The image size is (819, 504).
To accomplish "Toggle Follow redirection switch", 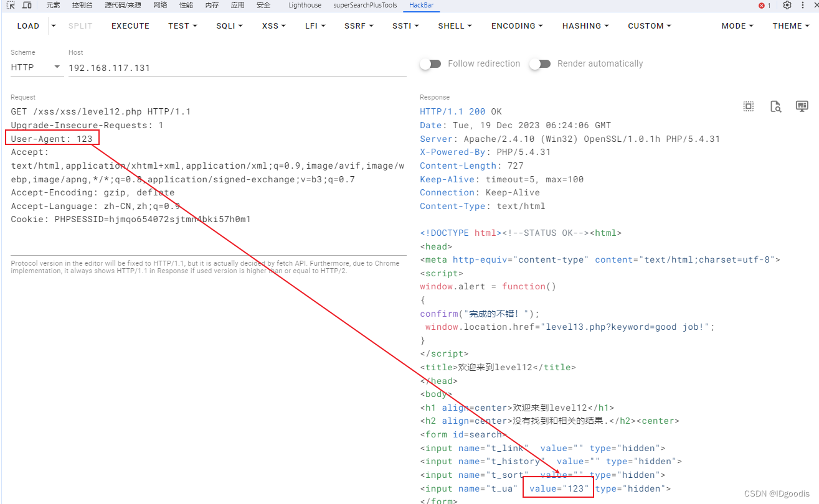I will pos(430,63).
